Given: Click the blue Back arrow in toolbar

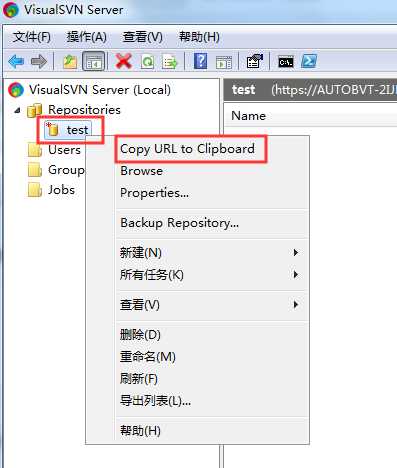Looking at the screenshot, I should pyautogui.click(x=16, y=61).
